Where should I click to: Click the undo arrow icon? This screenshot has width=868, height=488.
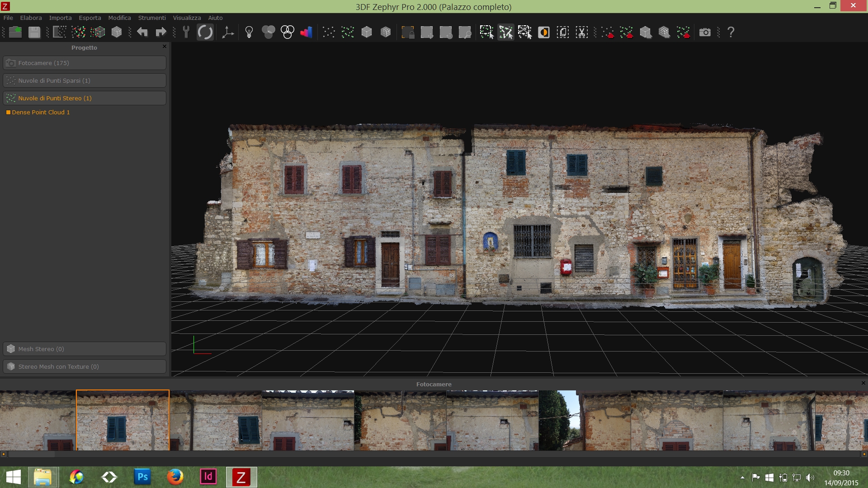coord(142,32)
